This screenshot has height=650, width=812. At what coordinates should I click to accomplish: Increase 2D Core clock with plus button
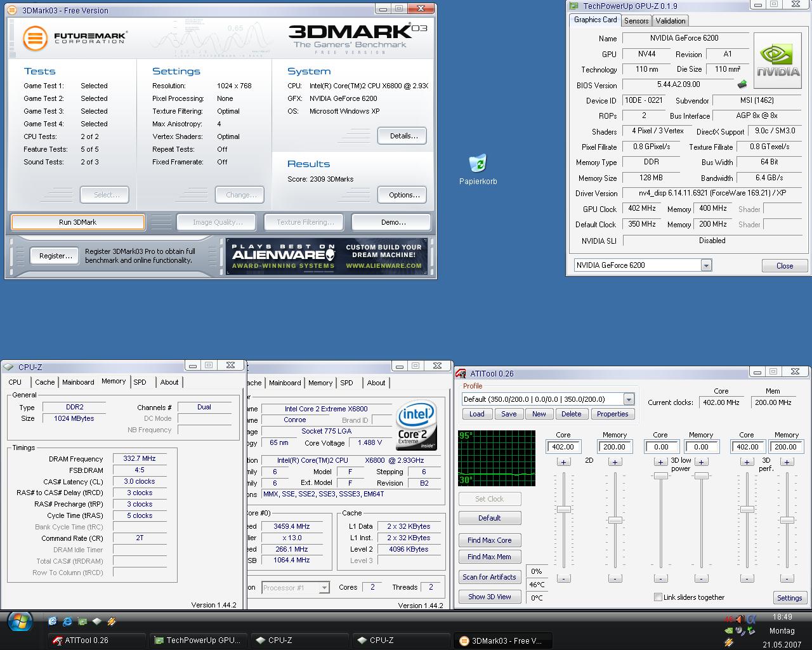point(563,462)
